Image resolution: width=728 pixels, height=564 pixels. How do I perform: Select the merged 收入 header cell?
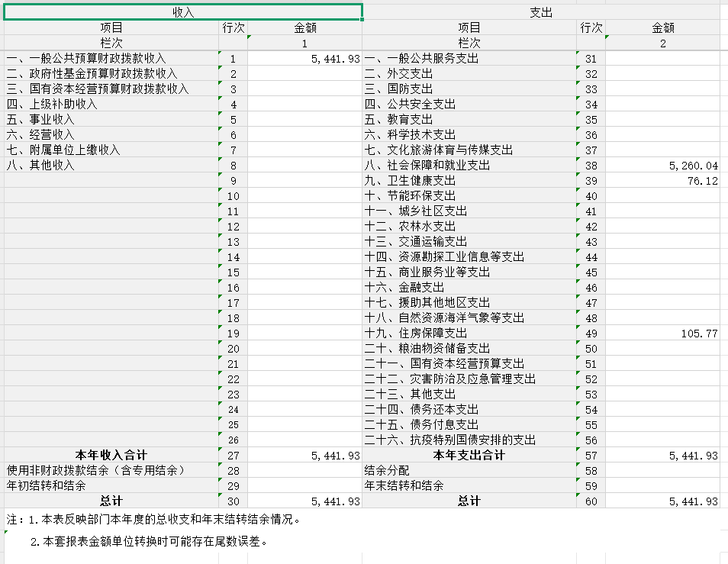coord(183,12)
